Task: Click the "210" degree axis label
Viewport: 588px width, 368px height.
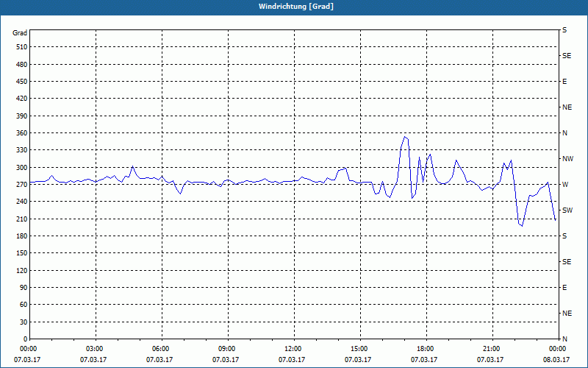Action: pyautogui.click(x=22, y=219)
